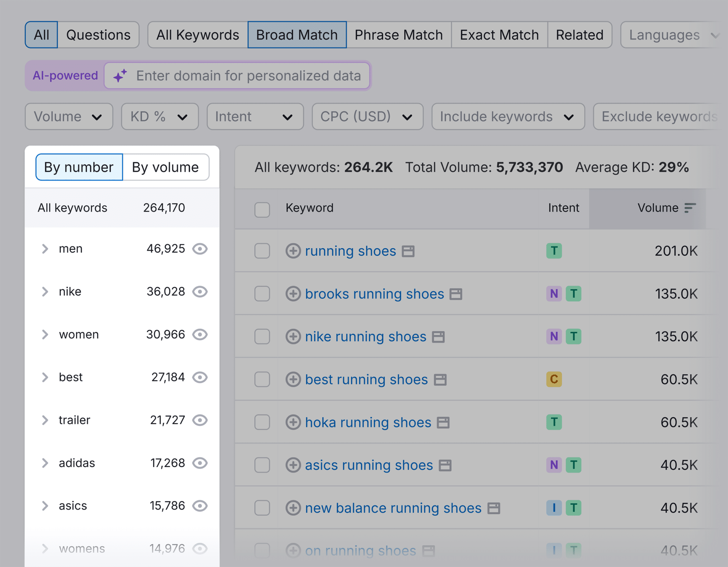The image size is (728, 567).
Task: Open SERP icon next to 'new balance running shoes'
Action: pyautogui.click(x=494, y=508)
